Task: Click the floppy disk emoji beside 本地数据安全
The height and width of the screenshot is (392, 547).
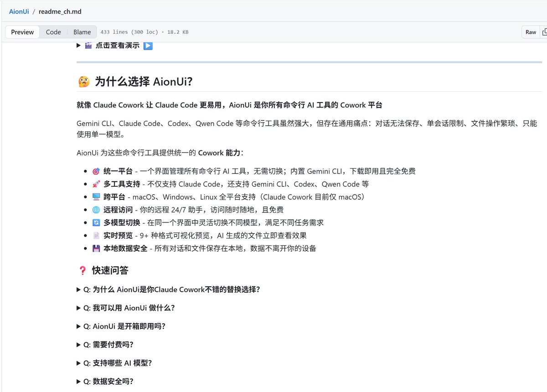Action: pyautogui.click(x=96, y=248)
